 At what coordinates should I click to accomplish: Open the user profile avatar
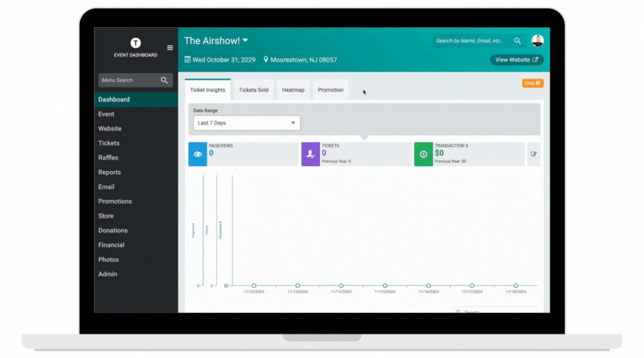pos(537,41)
